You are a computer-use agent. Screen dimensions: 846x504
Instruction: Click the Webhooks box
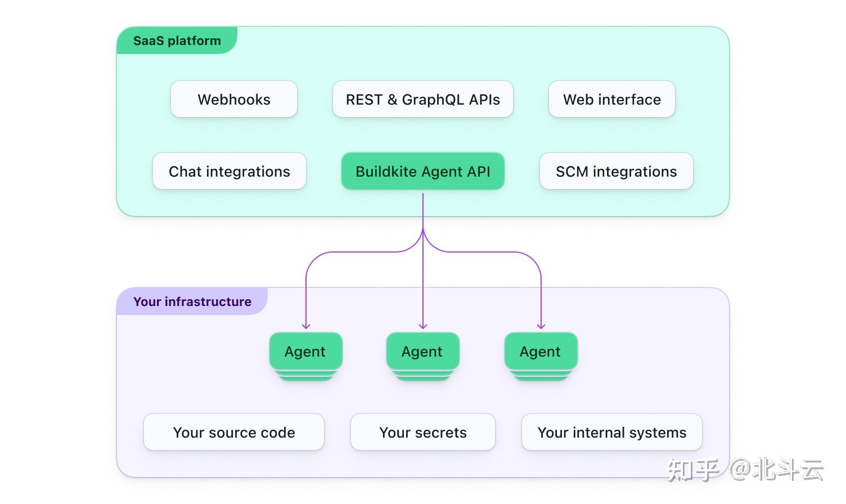(234, 99)
